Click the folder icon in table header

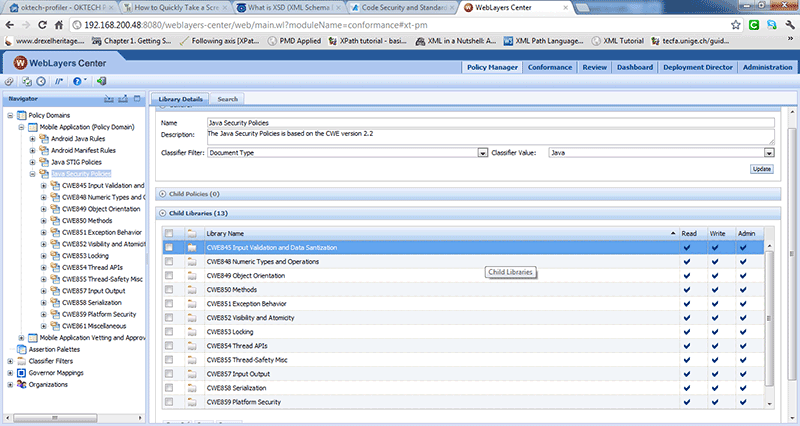[192, 233]
